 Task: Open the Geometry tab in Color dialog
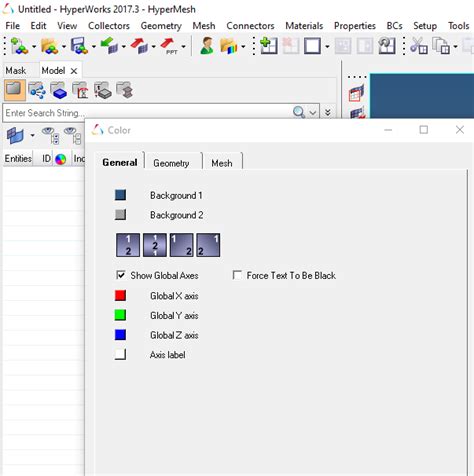(x=171, y=163)
